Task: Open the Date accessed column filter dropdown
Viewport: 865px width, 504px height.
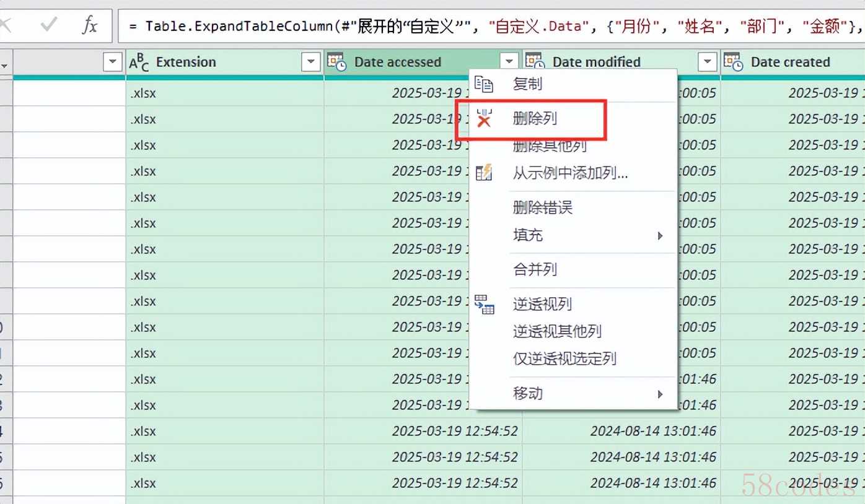Action: point(509,62)
